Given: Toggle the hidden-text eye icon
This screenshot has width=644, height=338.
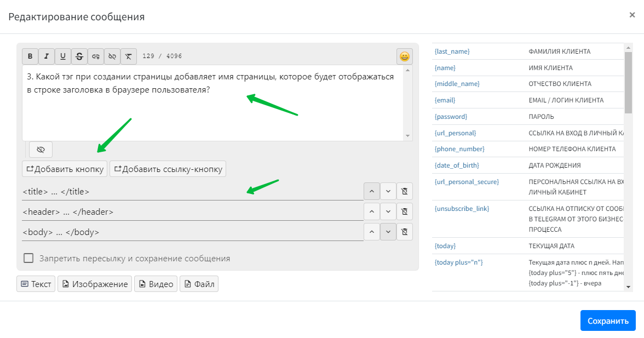Looking at the screenshot, I should coord(41,150).
